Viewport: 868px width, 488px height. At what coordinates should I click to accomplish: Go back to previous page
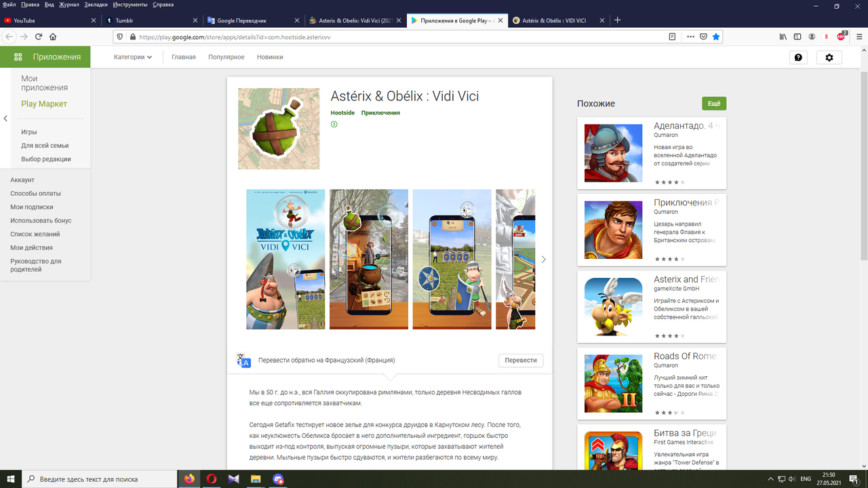[9, 37]
